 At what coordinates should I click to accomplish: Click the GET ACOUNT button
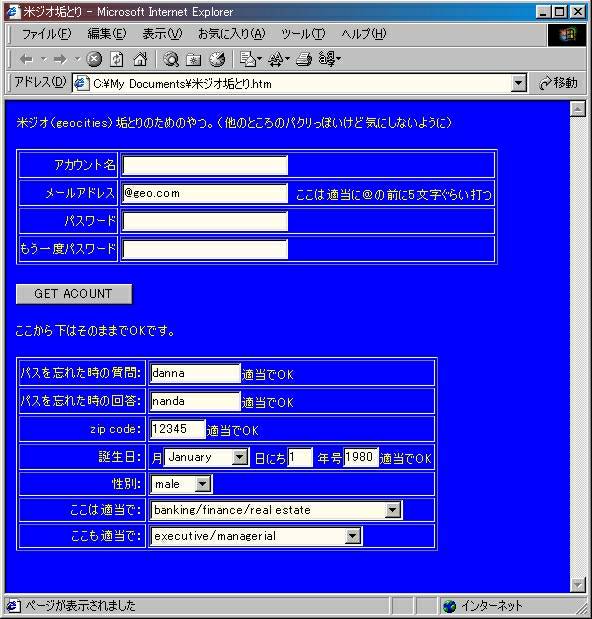pos(74,294)
